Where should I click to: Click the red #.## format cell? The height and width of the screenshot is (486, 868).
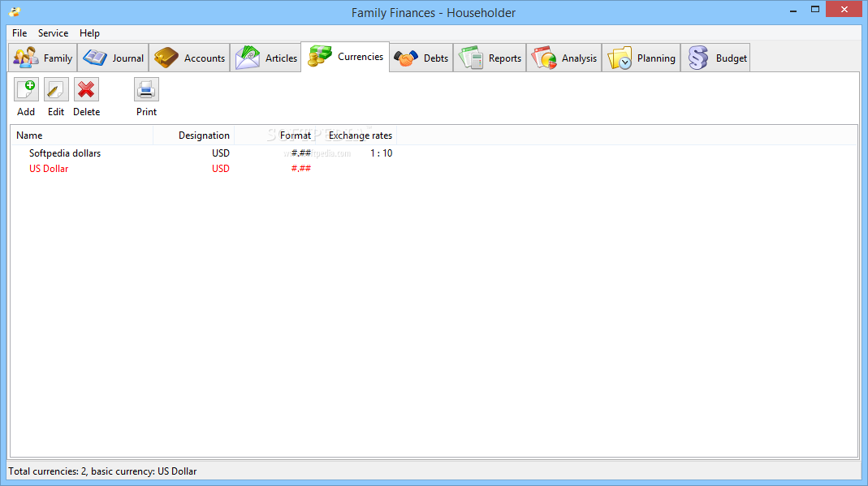[x=301, y=169]
